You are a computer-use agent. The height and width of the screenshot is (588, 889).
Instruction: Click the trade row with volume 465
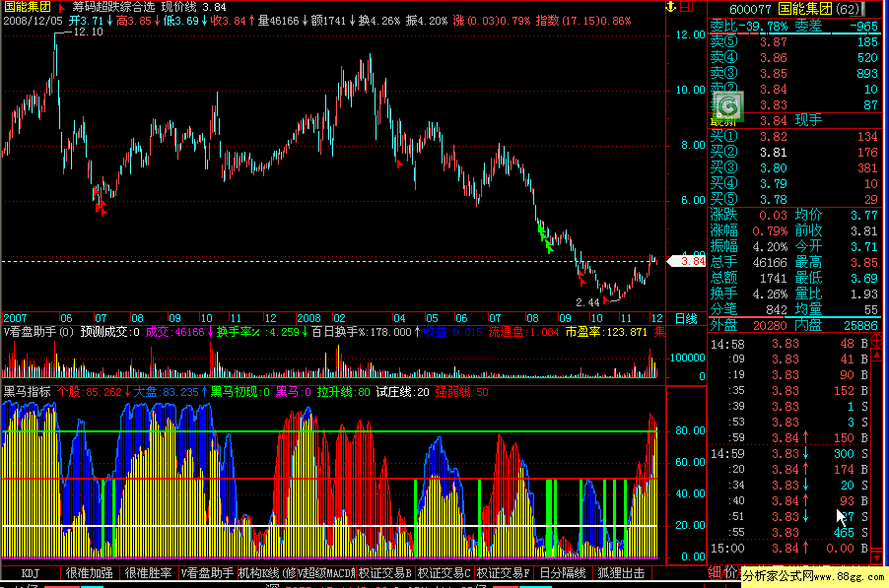point(788,533)
